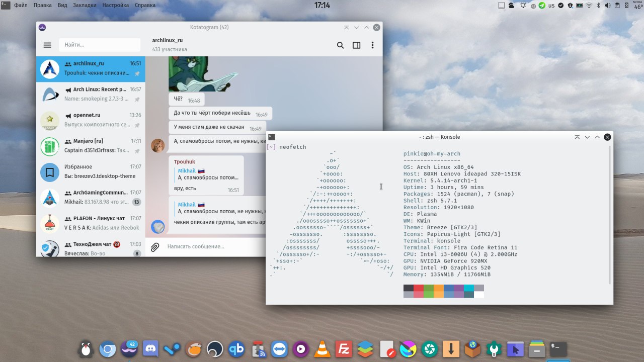Open the ТехноДжем чат conversation
This screenshot has height=362, width=644.
coord(91,247)
